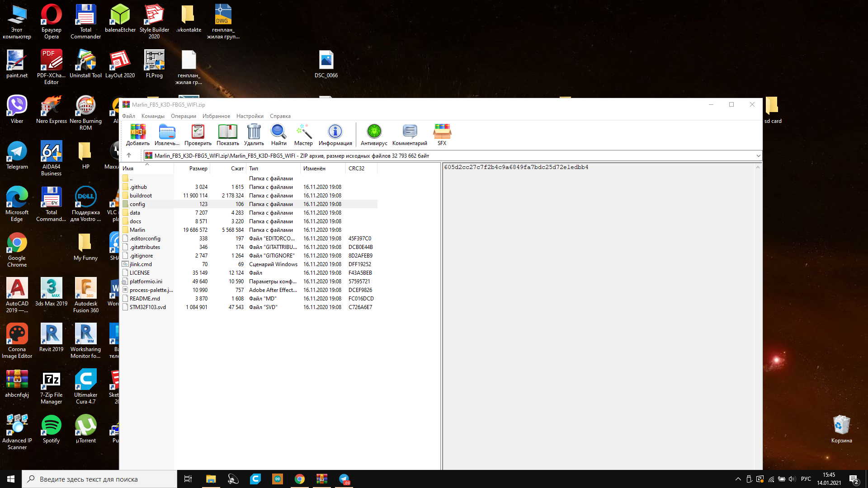Click the archive comment hash text
Image resolution: width=868 pixels, height=488 pixels.
point(516,167)
